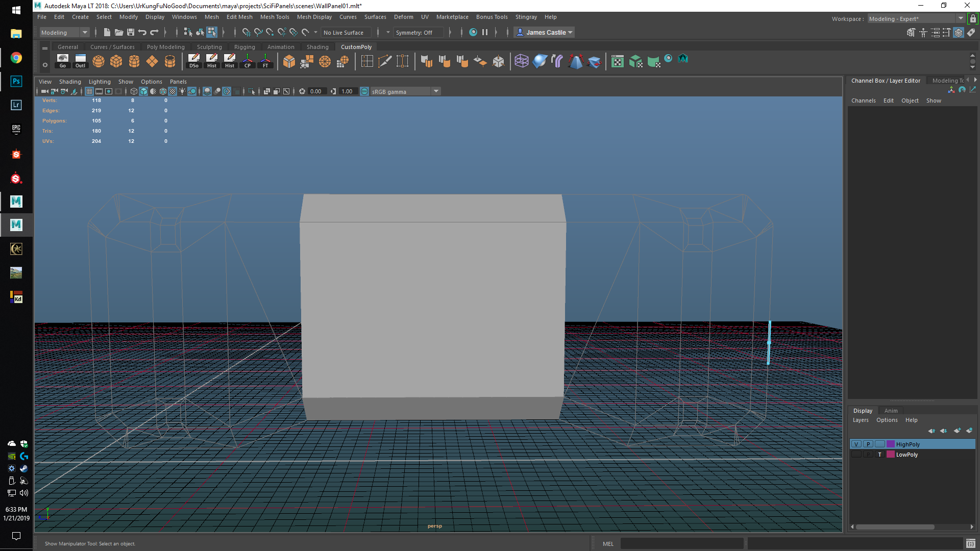The width and height of the screenshot is (980, 551).
Task: Click the purple HighPoly layer color swatch
Action: [891, 444]
